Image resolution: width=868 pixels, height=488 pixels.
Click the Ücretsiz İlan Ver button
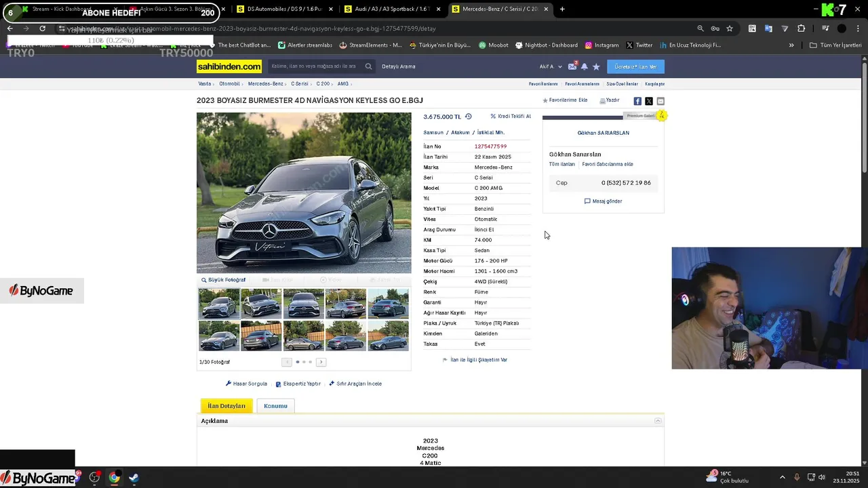click(x=635, y=66)
